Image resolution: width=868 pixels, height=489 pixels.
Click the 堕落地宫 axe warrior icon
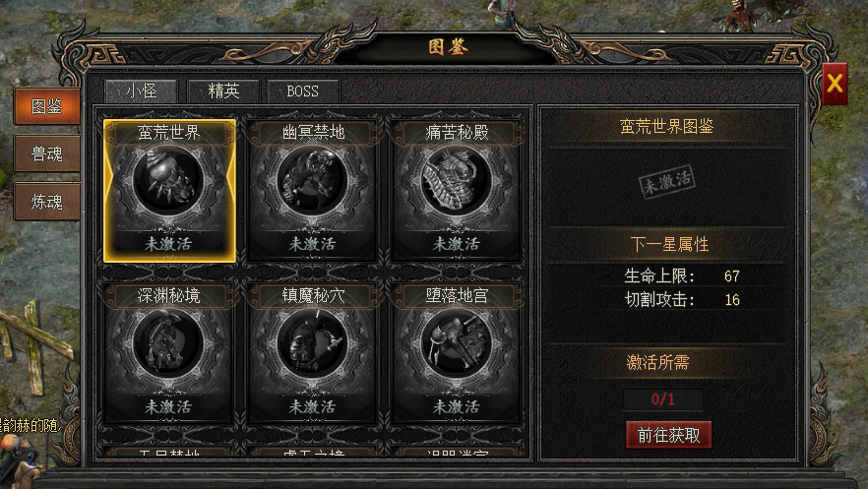pyautogui.click(x=457, y=343)
